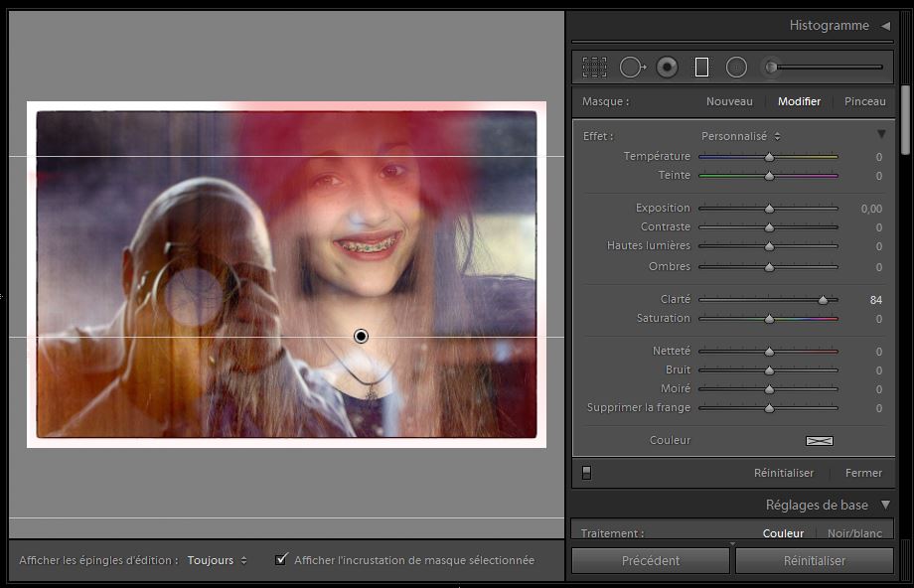This screenshot has width=914, height=588.
Task: Switch to the Pinceau mask mode
Action: pos(864,101)
